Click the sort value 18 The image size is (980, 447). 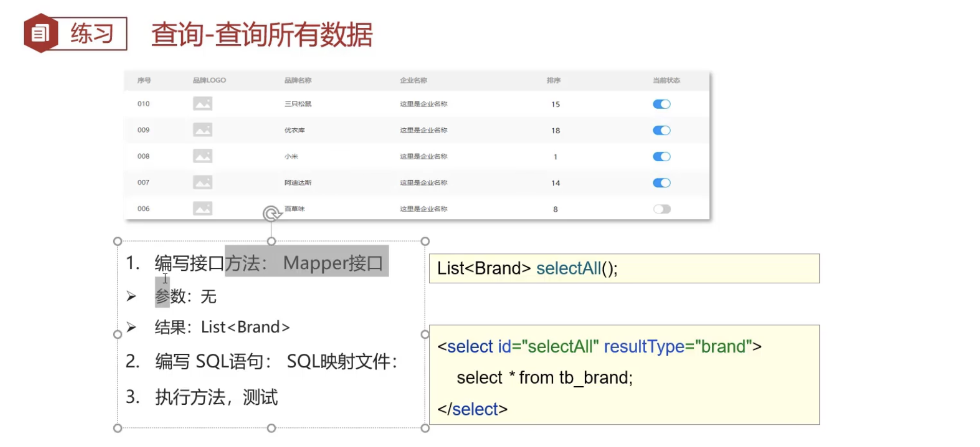pyautogui.click(x=555, y=130)
